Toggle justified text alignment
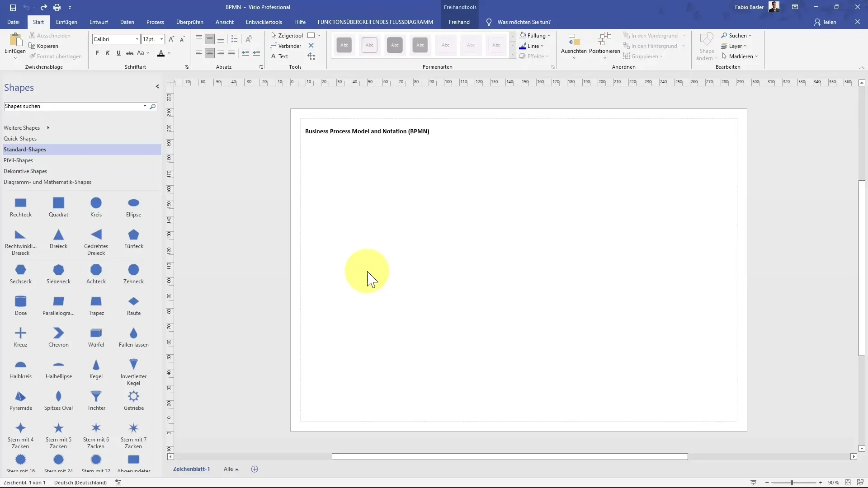The height and width of the screenshot is (488, 868). coord(231,53)
